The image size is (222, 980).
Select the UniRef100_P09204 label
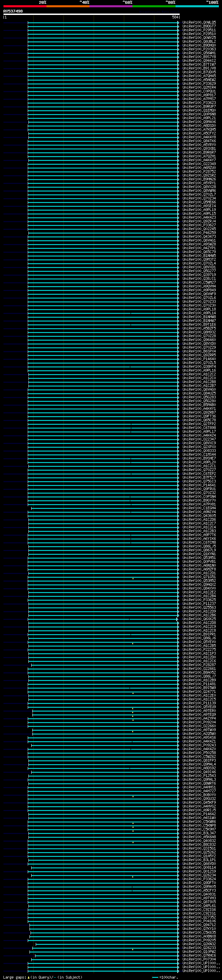[199, 722]
